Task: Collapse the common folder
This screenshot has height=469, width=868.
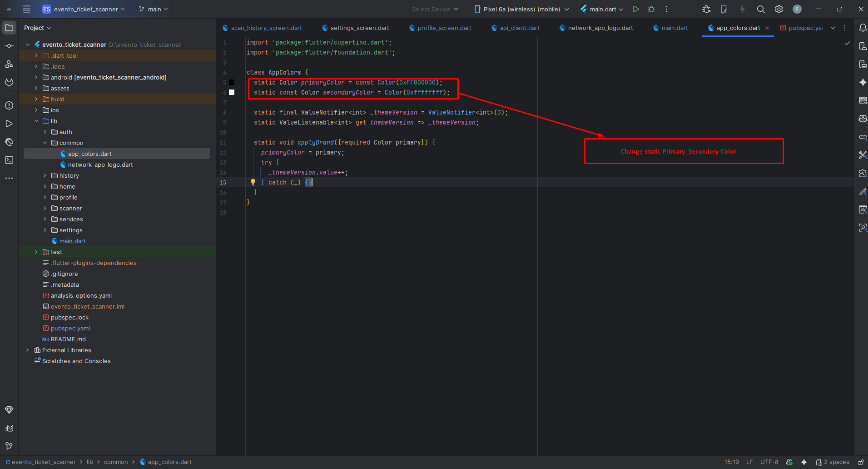Action: pyautogui.click(x=45, y=143)
